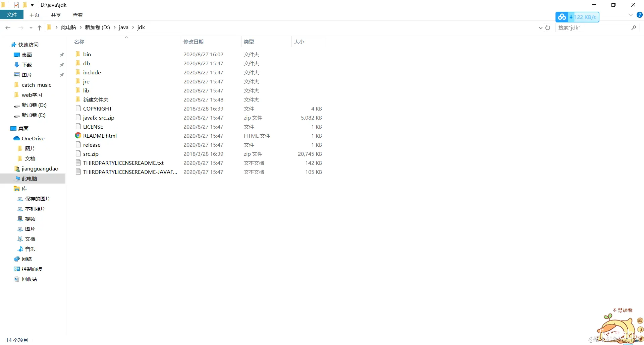Switch to the 共享 ribbon tab
Viewport: 644px width, 345px height.
click(x=56, y=15)
